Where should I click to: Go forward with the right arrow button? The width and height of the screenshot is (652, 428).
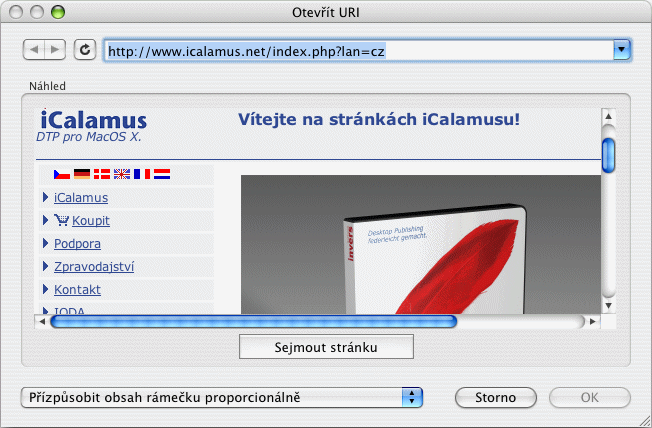55,50
